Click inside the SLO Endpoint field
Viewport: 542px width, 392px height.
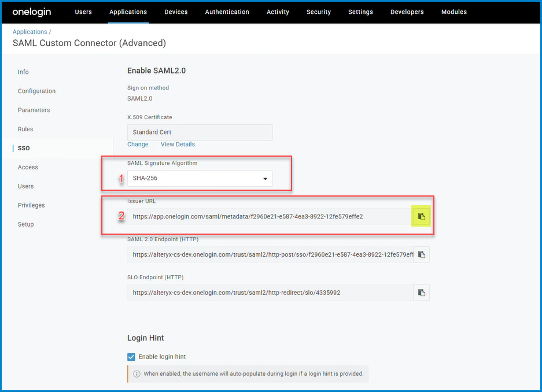[270, 293]
